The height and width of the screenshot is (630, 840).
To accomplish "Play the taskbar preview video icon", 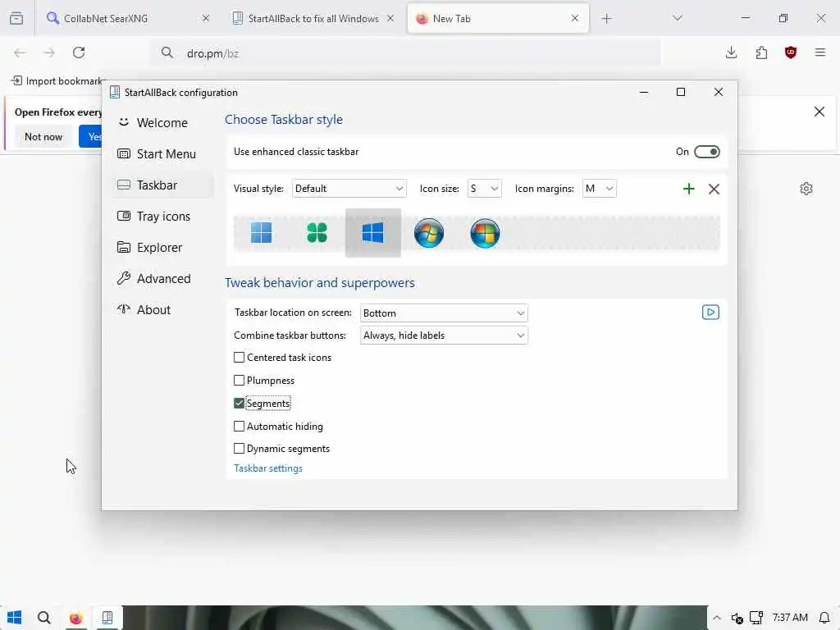I will 710,313.
